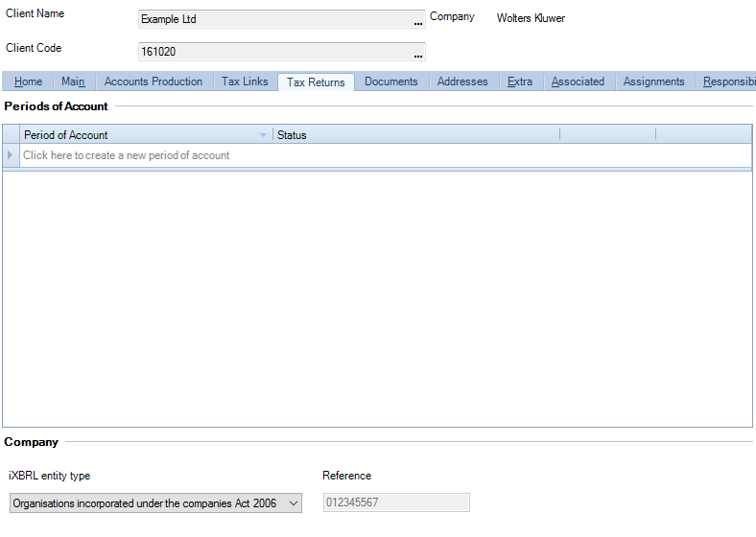Open the Accounts Production tab
The width and height of the screenshot is (756, 537).
coord(154,82)
